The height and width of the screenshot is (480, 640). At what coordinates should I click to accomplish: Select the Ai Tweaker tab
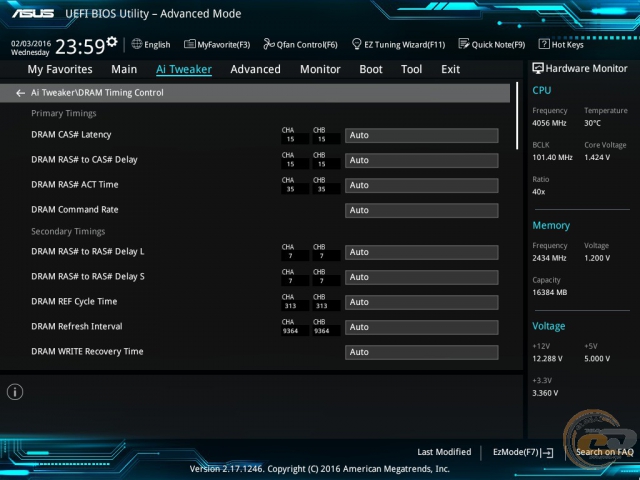coord(184,69)
